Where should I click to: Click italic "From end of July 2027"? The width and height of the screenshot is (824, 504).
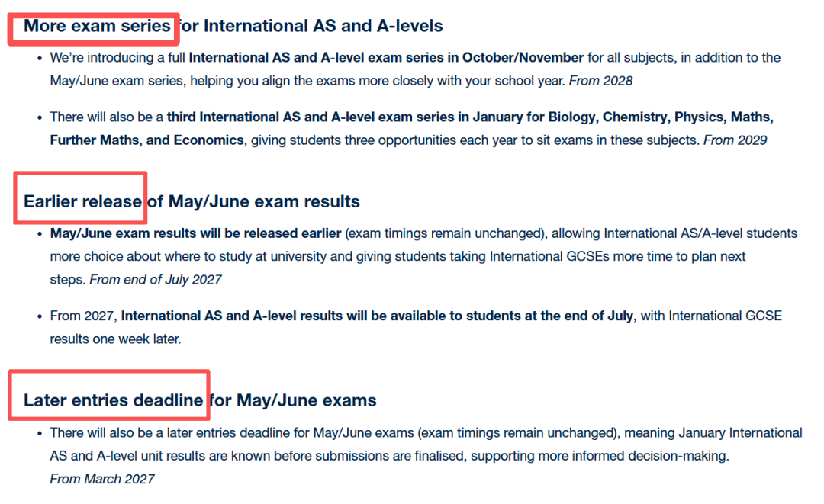[156, 279]
